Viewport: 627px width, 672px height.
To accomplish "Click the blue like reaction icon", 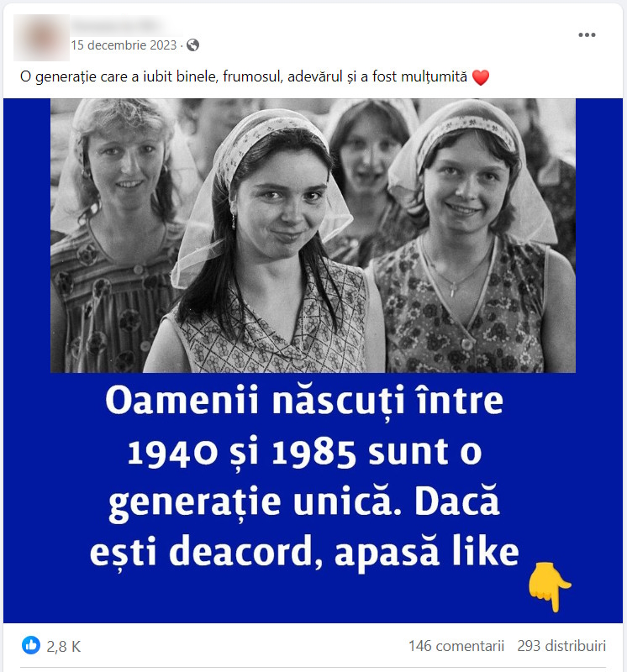I will point(31,645).
